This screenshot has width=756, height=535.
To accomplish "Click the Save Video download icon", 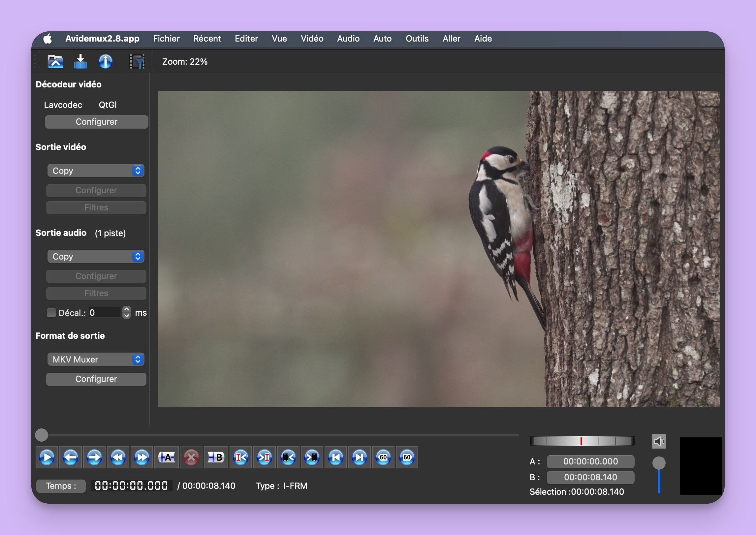I will [x=80, y=62].
